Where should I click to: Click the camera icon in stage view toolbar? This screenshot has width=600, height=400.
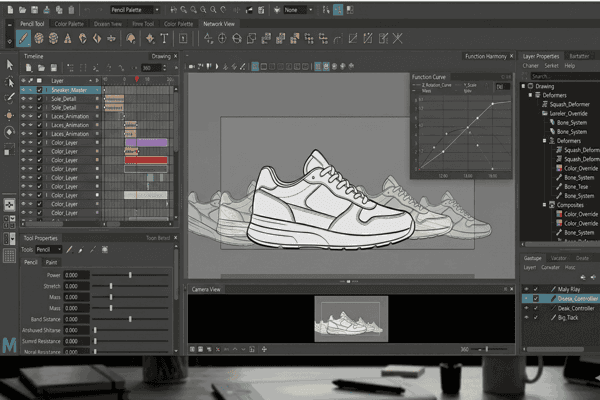[x=192, y=67]
